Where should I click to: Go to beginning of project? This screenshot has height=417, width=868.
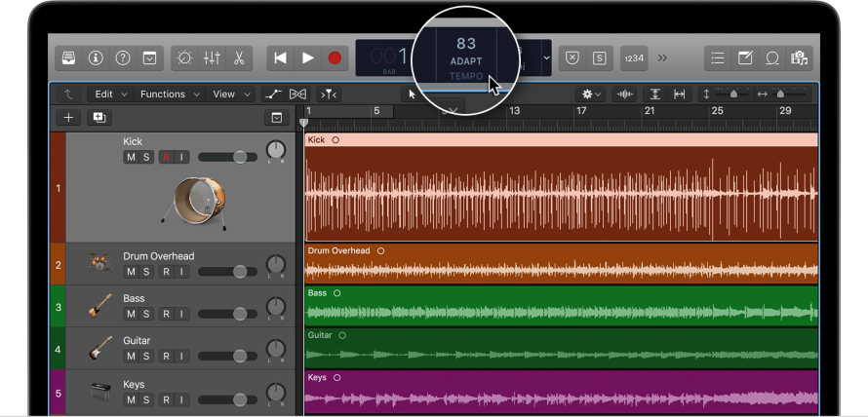[281, 58]
